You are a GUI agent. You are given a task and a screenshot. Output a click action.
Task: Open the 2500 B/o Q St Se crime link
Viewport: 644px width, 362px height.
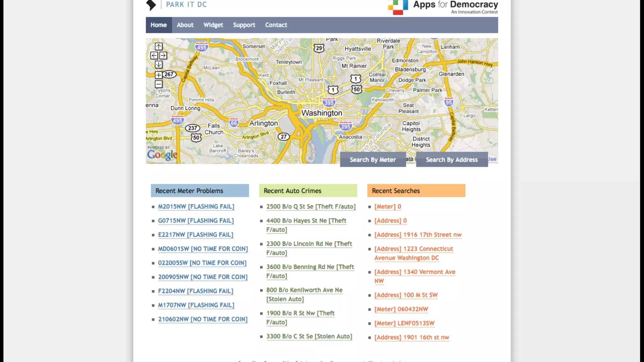311,207
